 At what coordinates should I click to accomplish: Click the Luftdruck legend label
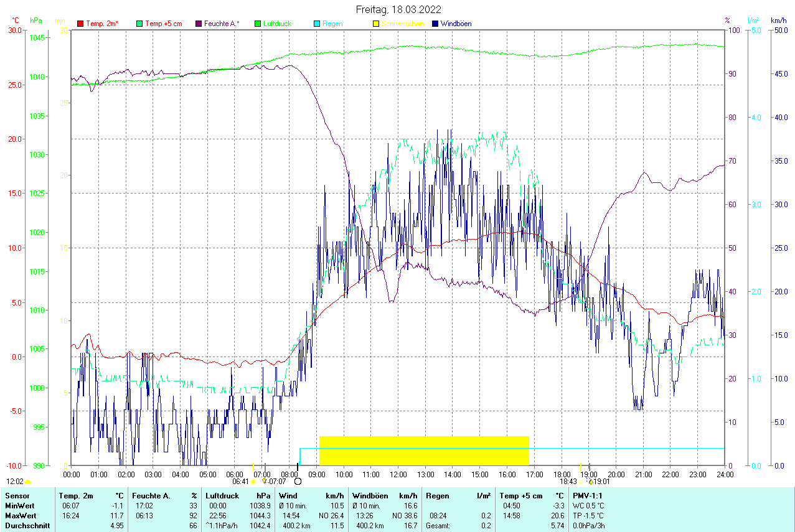pyautogui.click(x=278, y=24)
